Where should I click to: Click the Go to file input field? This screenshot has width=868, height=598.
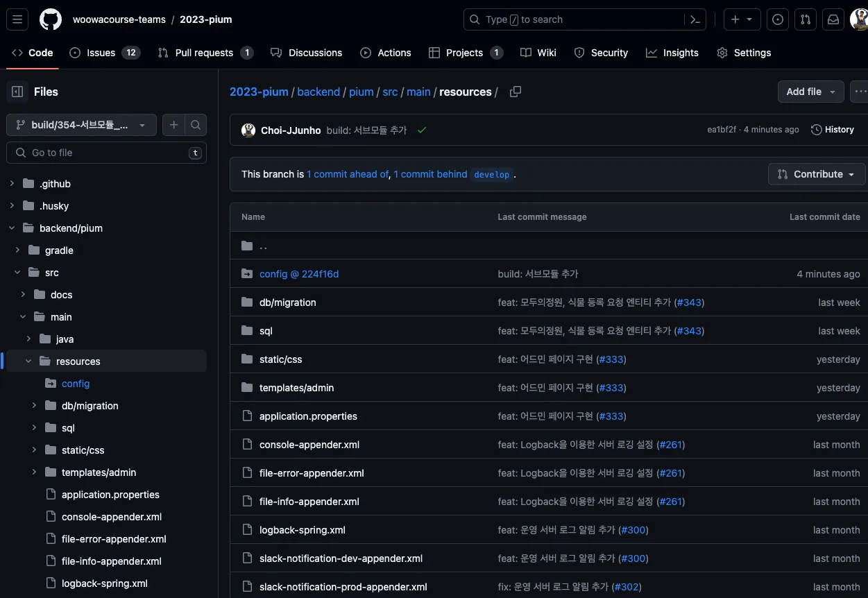tap(108, 153)
